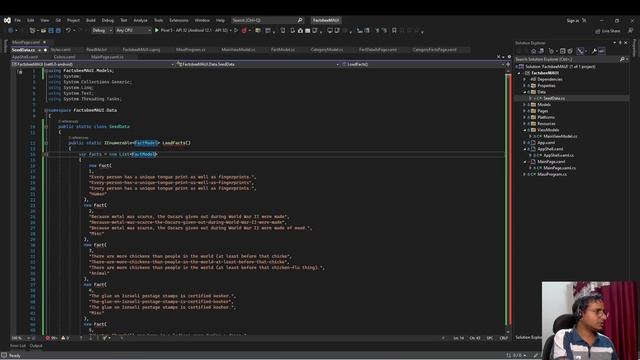
Task: Open the Build menu
Action: pos(91,20)
